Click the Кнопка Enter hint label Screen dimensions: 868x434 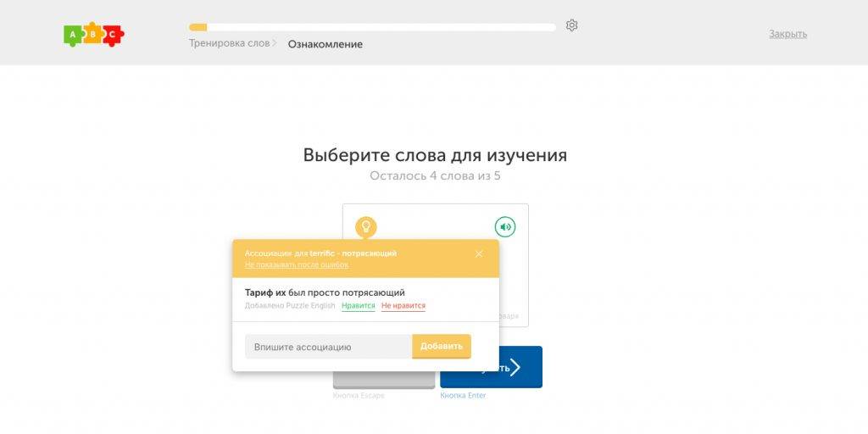tap(463, 395)
